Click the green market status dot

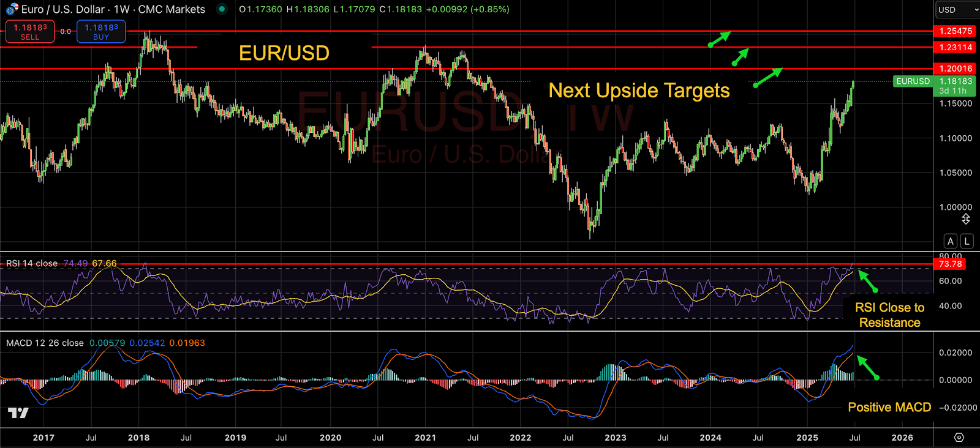click(x=222, y=9)
